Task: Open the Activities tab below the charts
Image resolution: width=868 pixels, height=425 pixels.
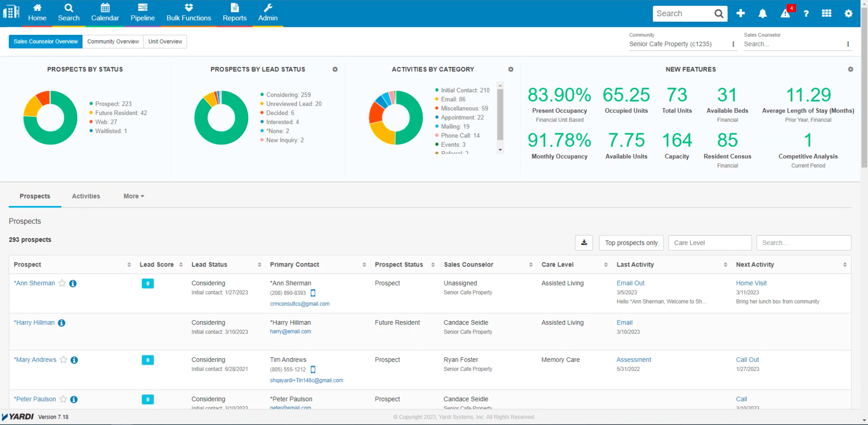Action: (86, 196)
